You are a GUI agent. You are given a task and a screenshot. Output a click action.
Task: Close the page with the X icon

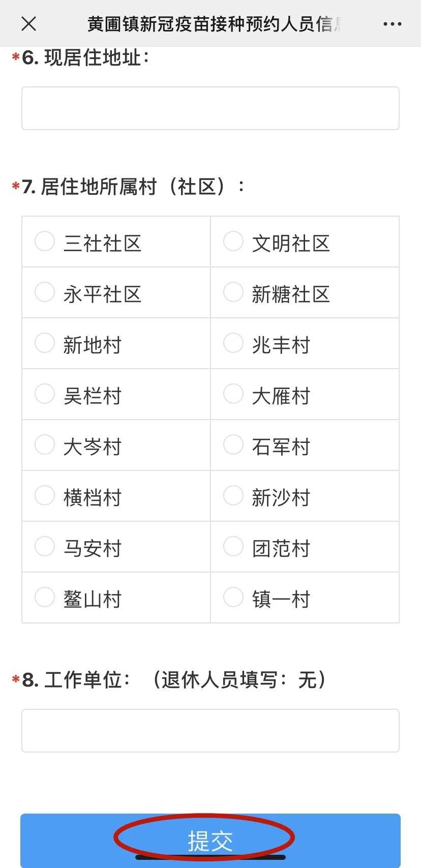[x=29, y=24]
